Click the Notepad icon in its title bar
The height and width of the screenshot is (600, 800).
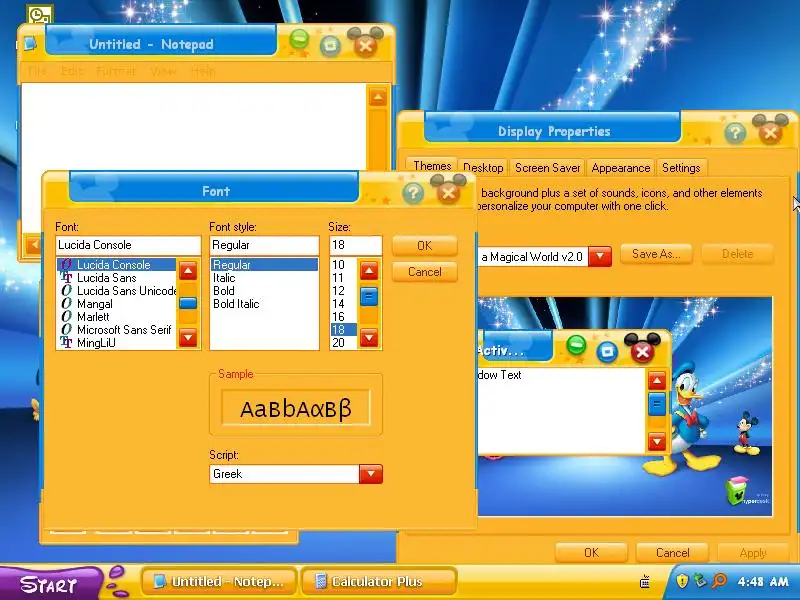30,44
